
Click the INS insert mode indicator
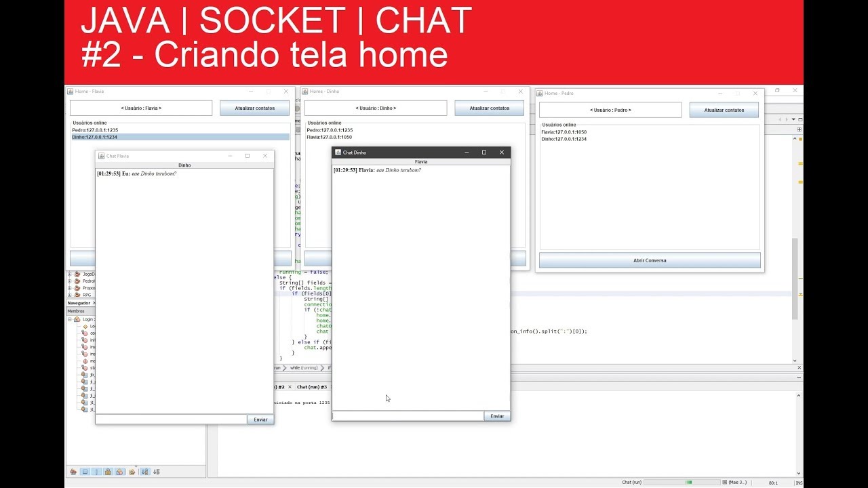click(x=799, y=483)
